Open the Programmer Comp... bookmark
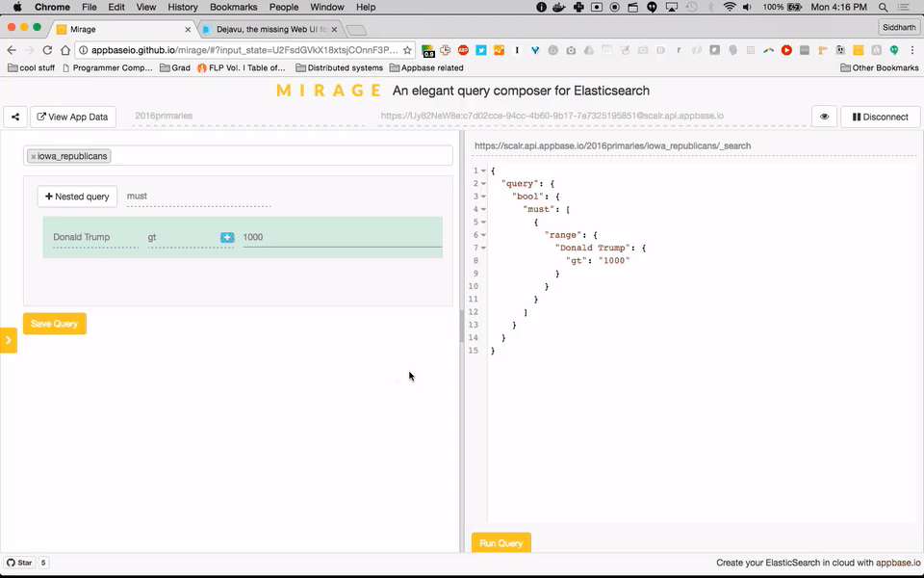This screenshot has height=578, width=924. pos(107,67)
